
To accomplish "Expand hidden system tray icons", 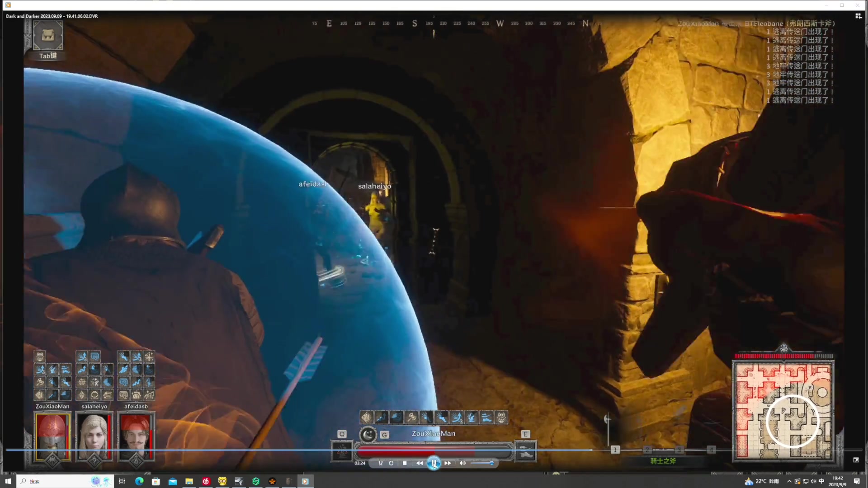I will (x=789, y=481).
